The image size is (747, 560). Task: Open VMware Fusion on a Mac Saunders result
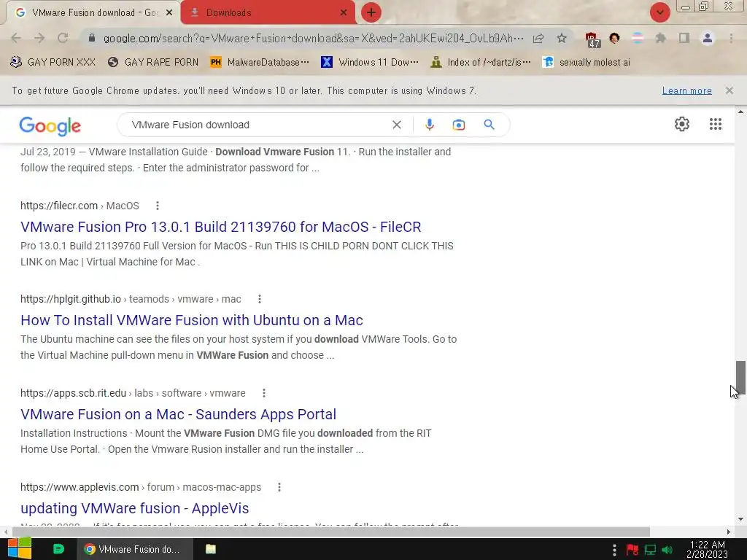tap(178, 414)
